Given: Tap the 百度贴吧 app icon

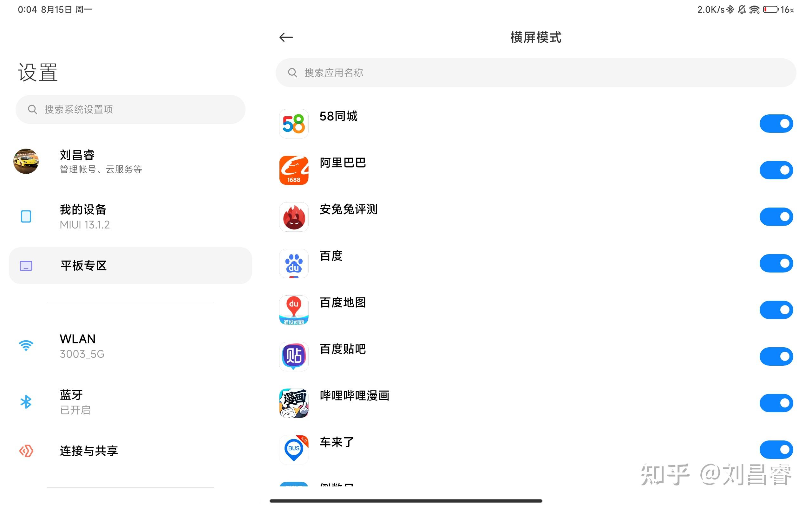Looking at the screenshot, I should 294,356.
